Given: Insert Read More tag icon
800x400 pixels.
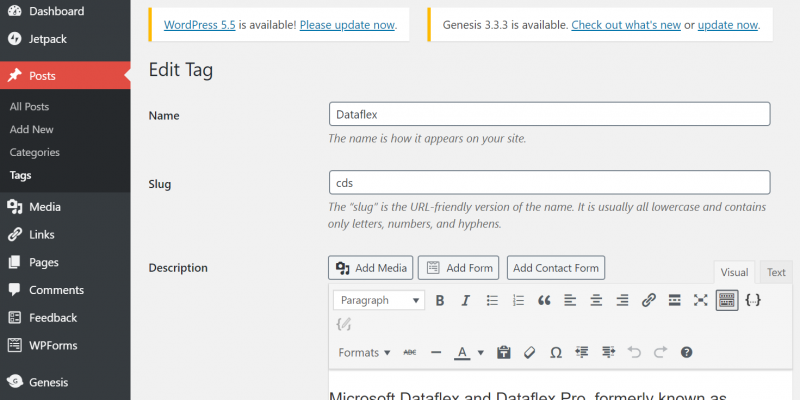Looking at the screenshot, I should 674,301.
